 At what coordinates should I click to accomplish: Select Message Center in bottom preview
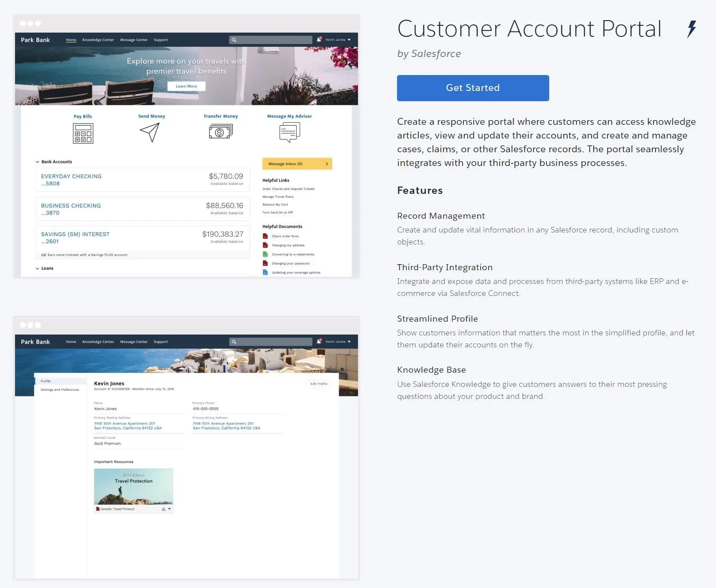pyautogui.click(x=134, y=342)
